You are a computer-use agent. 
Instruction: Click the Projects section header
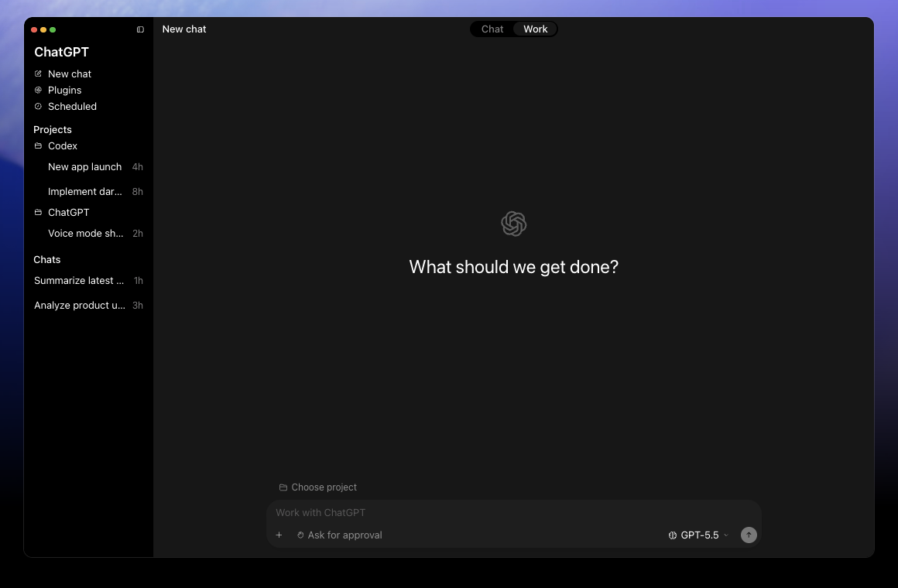pyautogui.click(x=52, y=130)
